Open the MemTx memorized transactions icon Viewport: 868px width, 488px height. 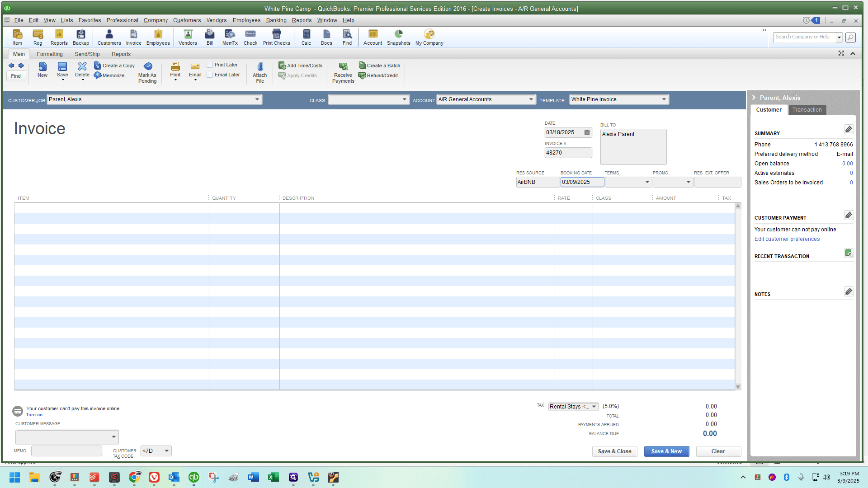230,37
